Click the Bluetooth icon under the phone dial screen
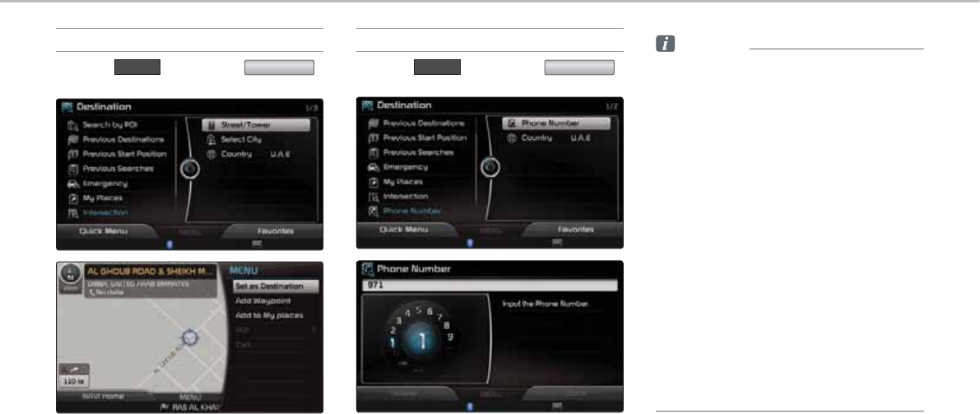 (469, 407)
